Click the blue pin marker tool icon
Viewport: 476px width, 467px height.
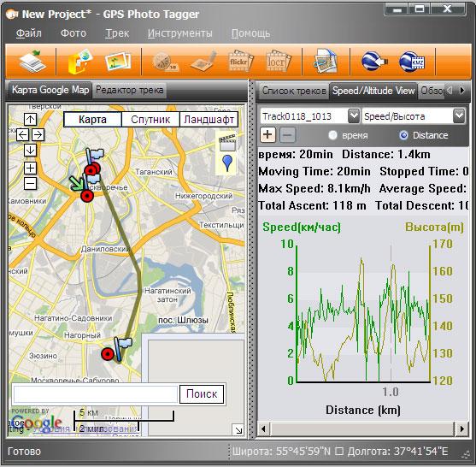[x=227, y=163]
